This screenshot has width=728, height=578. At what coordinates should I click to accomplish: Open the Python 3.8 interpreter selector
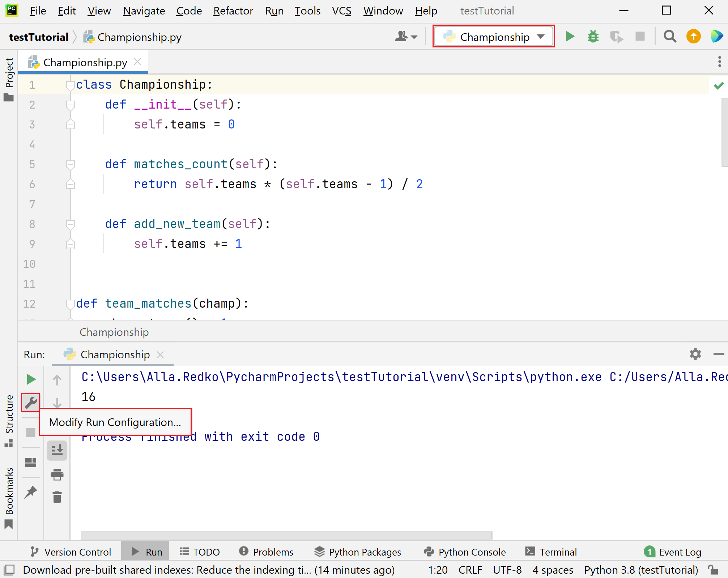coord(641,570)
